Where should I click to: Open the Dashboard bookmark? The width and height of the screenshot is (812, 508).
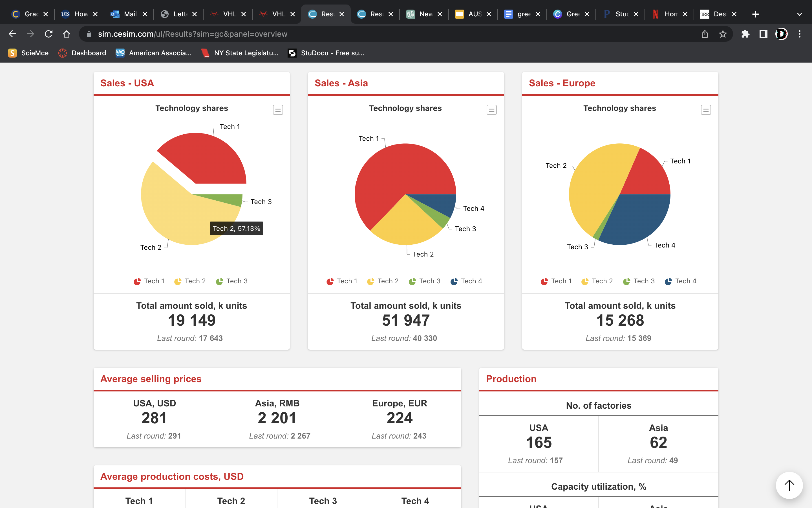[x=82, y=53]
